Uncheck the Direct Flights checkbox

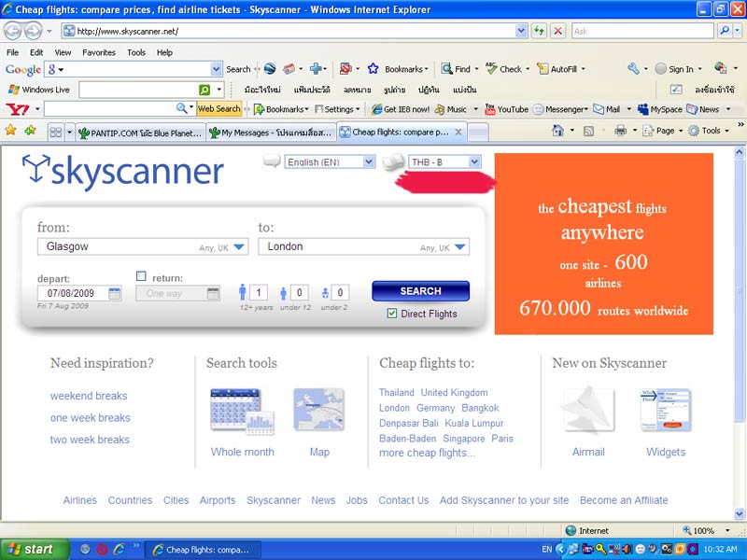click(x=392, y=314)
